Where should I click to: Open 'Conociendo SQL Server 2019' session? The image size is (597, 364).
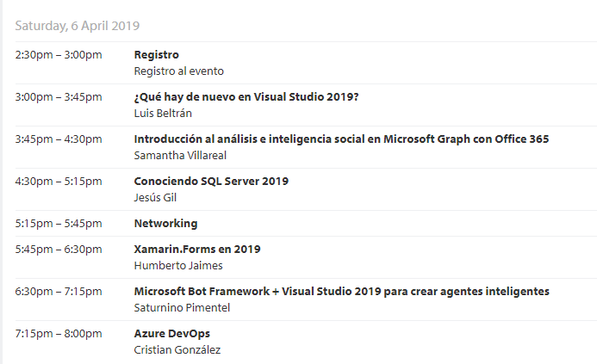click(211, 182)
